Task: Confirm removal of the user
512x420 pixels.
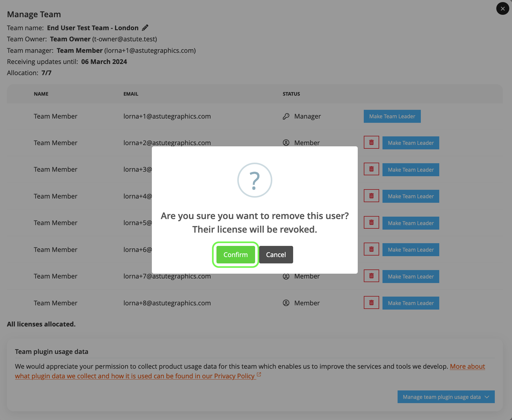Action: [x=235, y=255]
